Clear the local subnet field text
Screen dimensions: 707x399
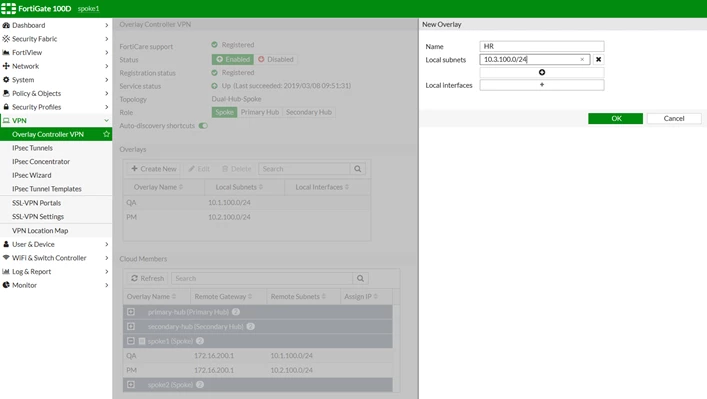pyautogui.click(x=582, y=59)
